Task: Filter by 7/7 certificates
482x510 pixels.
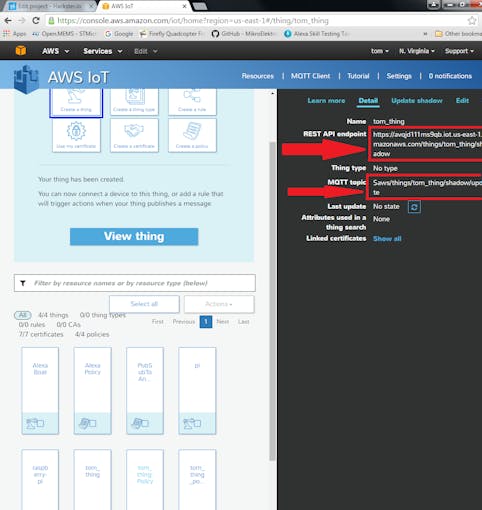Action: (41, 334)
